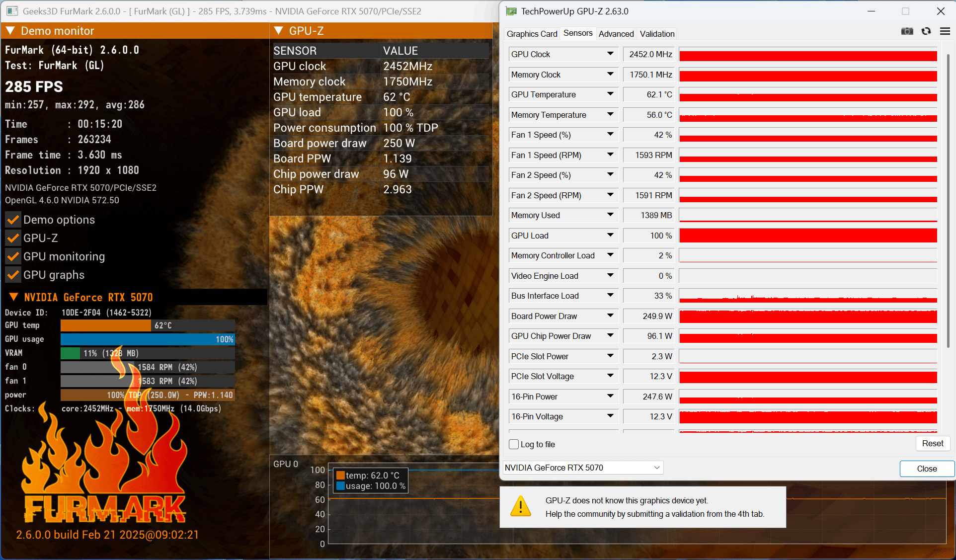Open the GPU-Z hamburger menu icon
The width and height of the screenshot is (956, 560).
(945, 31)
